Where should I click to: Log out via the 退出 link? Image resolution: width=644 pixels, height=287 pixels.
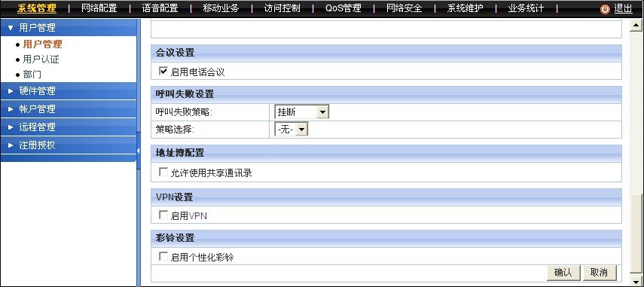(x=623, y=8)
